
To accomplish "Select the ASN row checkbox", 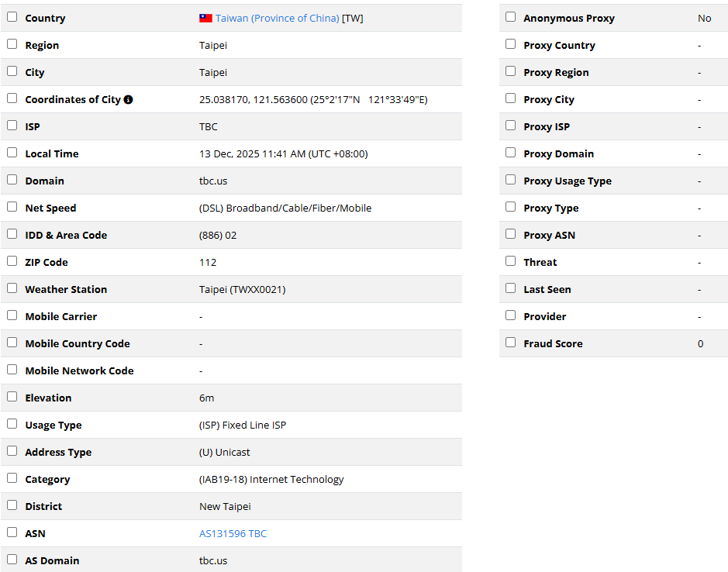I will [12, 532].
